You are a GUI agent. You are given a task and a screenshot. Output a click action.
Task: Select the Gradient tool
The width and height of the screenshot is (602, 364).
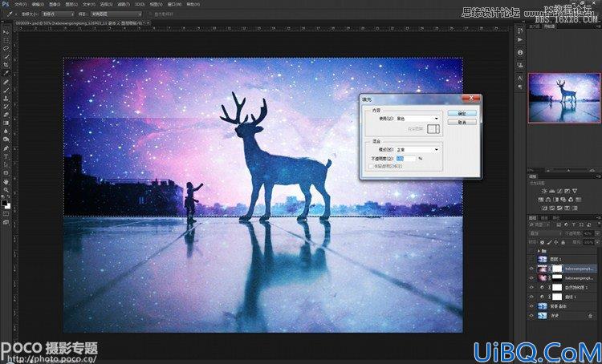7,123
